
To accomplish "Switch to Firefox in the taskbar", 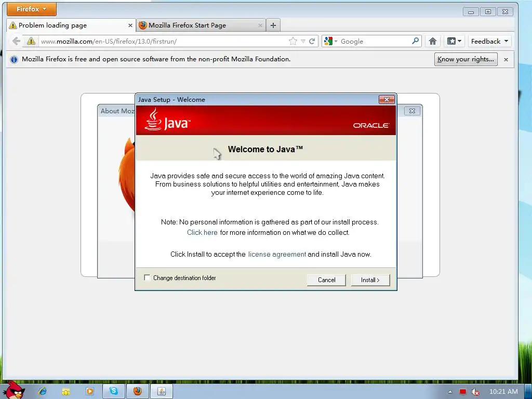I will [137, 391].
